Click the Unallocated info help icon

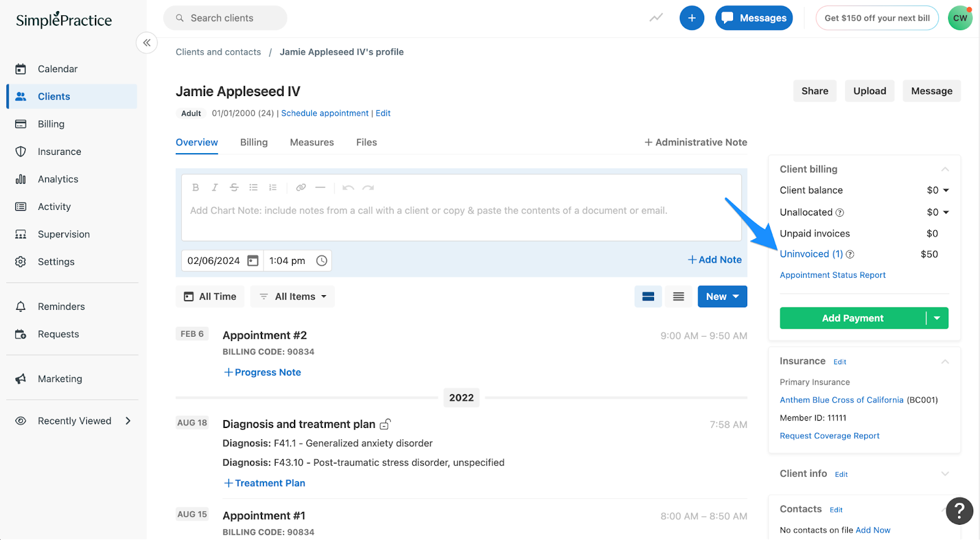(840, 212)
